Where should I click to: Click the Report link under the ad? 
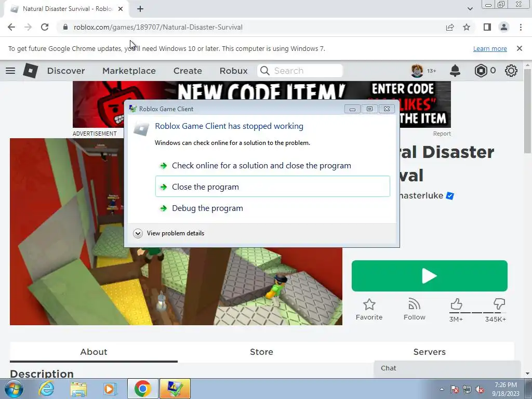coord(442,134)
